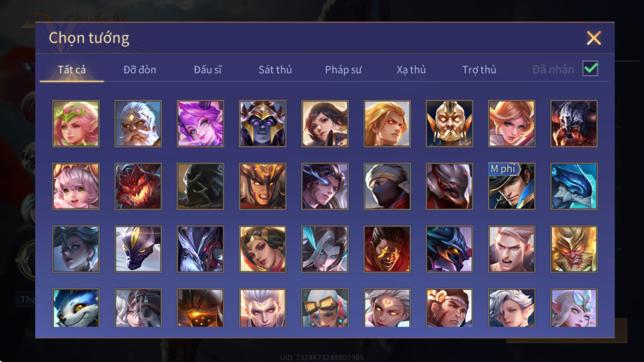Switch to 'Xạ thủ' heroes tab
Viewport: 644px width, 362px height.
411,69
